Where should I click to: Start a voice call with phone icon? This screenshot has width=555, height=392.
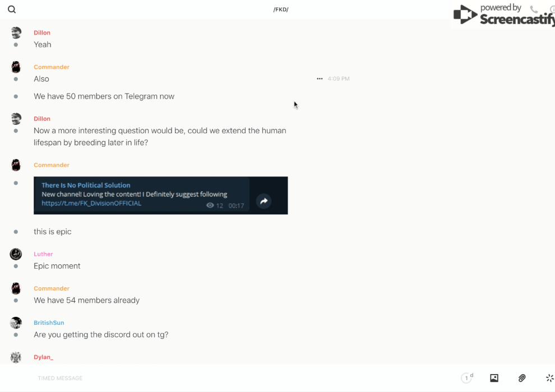click(x=534, y=10)
